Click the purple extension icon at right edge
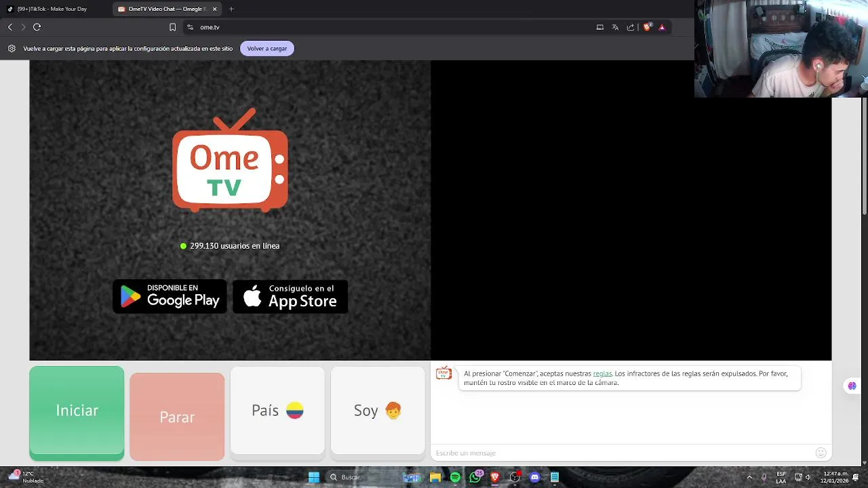 tap(852, 386)
